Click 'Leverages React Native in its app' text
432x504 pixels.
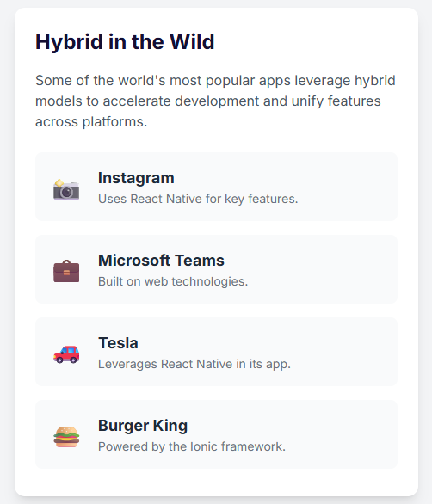tap(194, 364)
